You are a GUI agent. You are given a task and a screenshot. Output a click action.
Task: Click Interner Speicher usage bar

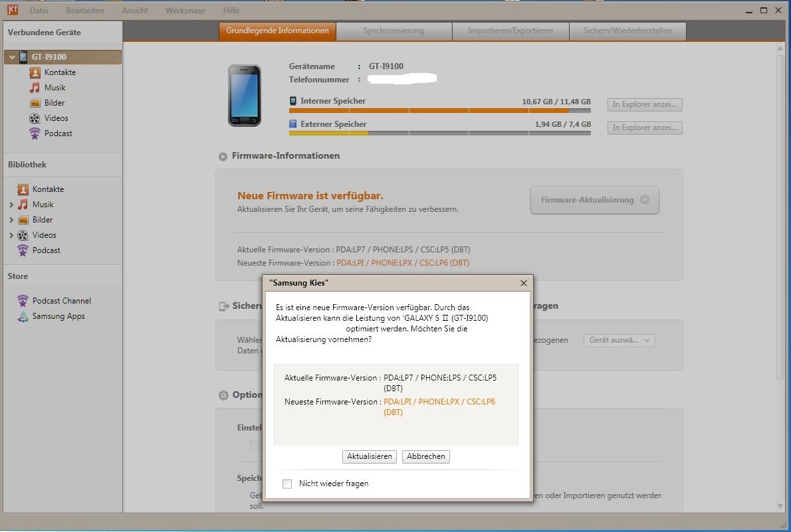tap(440, 110)
